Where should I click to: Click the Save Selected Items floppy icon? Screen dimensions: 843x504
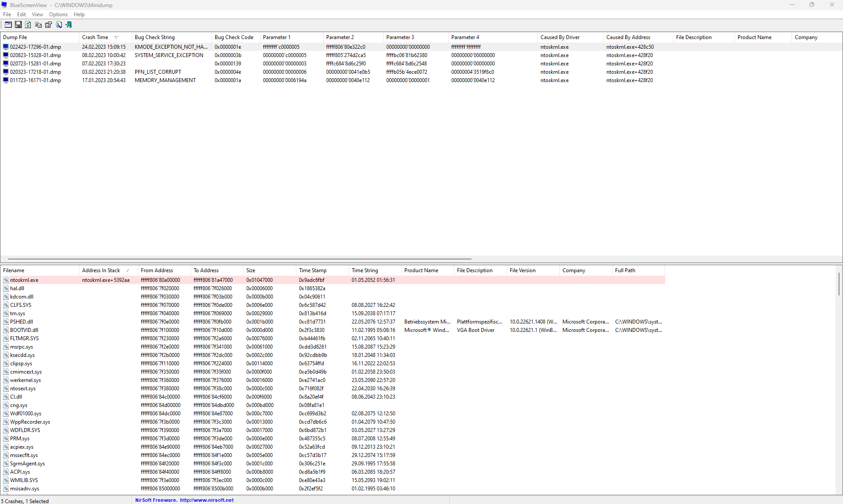pyautogui.click(x=18, y=25)
